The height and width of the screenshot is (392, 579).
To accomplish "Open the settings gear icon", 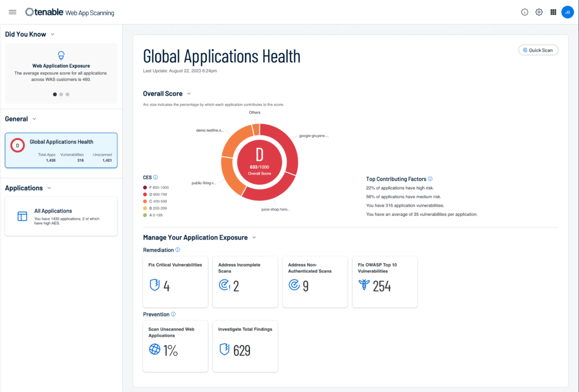I will click(x=539, y=12).
